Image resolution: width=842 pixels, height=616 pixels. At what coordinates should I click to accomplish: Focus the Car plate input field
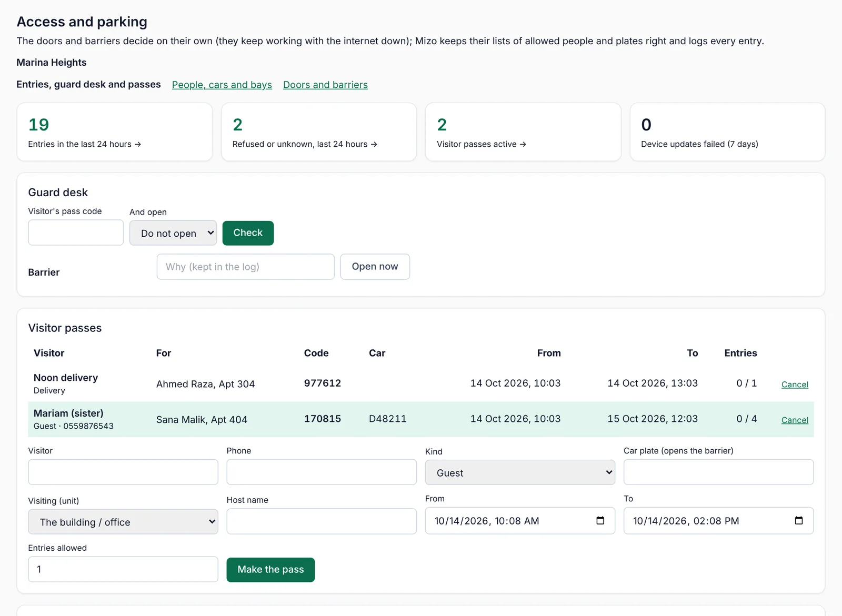pyautogui.click(x=718, y=472)
